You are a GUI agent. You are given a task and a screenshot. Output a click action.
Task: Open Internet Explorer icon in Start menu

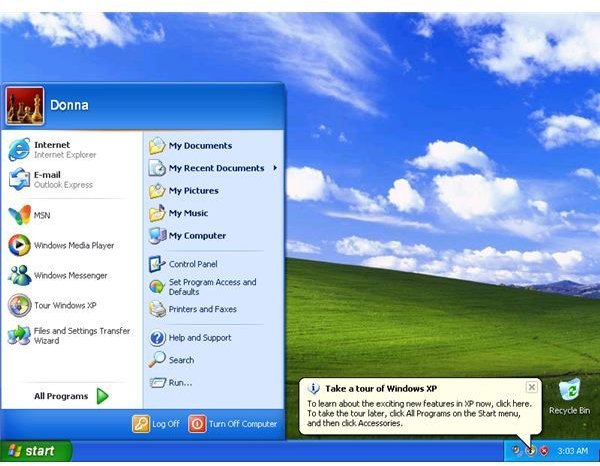click(x=19, y=150)
